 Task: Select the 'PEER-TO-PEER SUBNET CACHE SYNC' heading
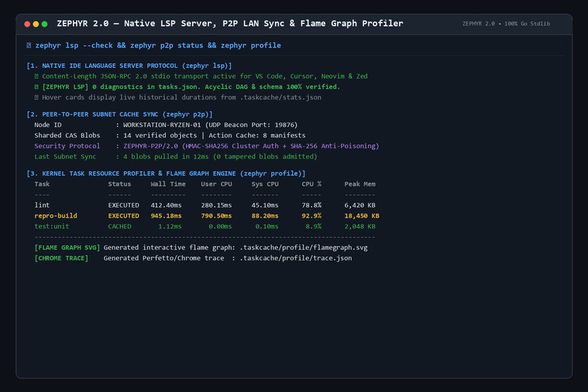119,115
